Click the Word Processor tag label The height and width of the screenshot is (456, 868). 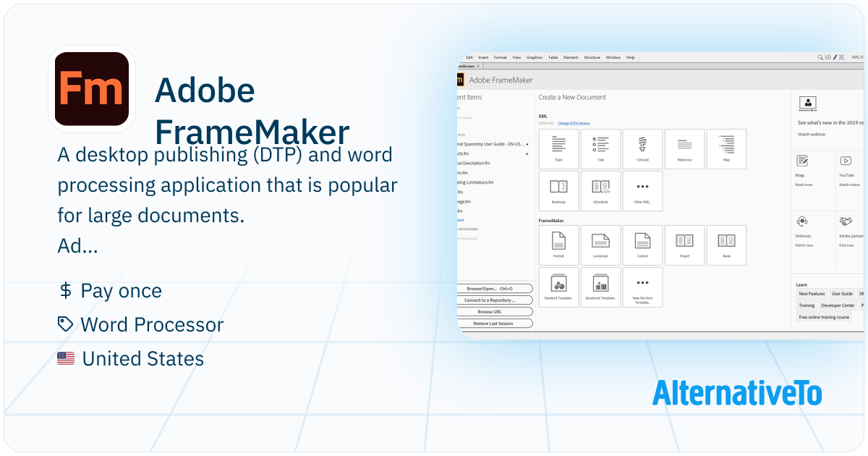click(152, 324)
